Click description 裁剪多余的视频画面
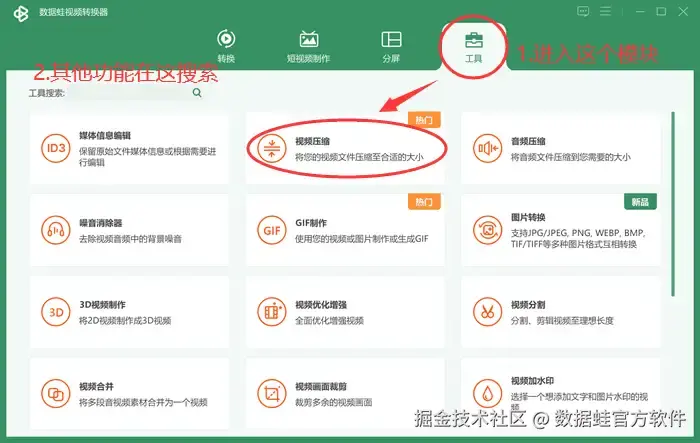This screenshot has height=443, width=700. point(333,402)
